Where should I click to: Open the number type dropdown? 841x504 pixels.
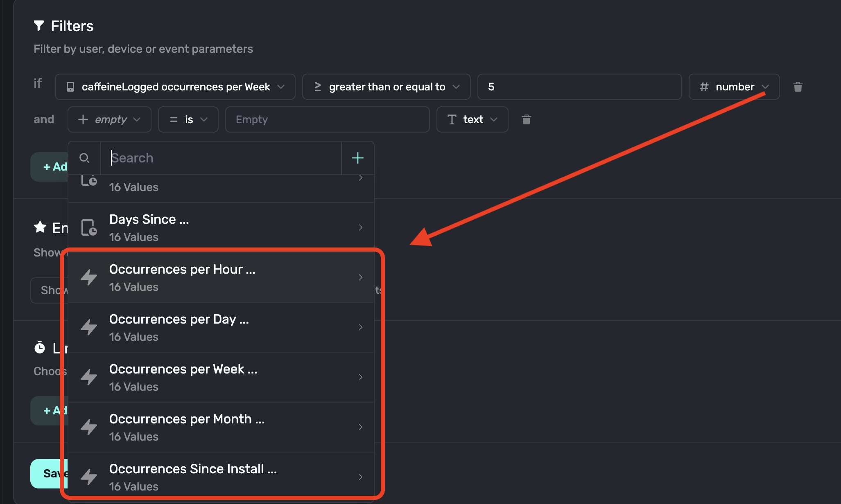tap(734, 87)
